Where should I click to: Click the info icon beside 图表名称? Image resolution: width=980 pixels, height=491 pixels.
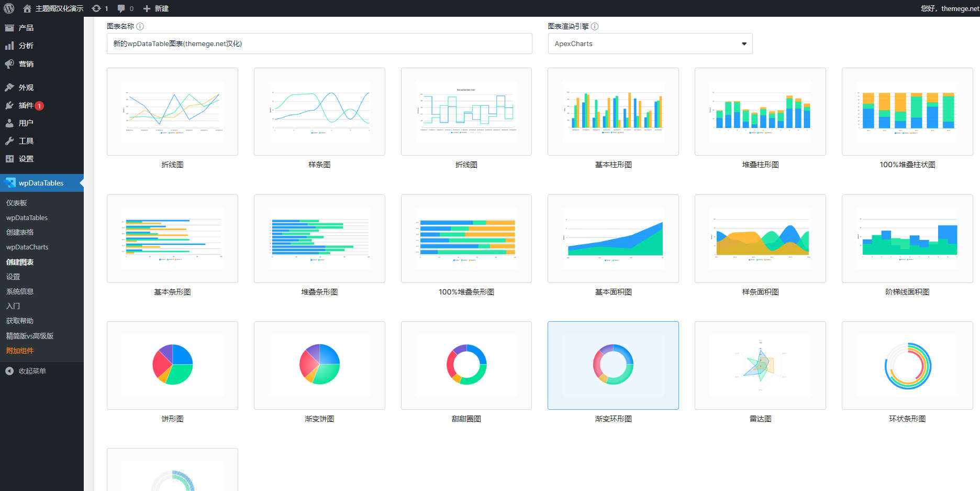point(140,26)
